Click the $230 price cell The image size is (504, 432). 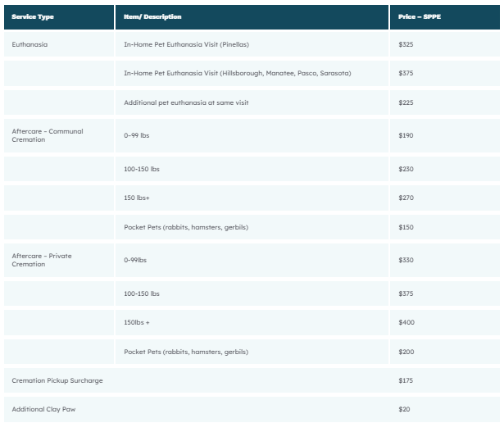pos(406,168)
